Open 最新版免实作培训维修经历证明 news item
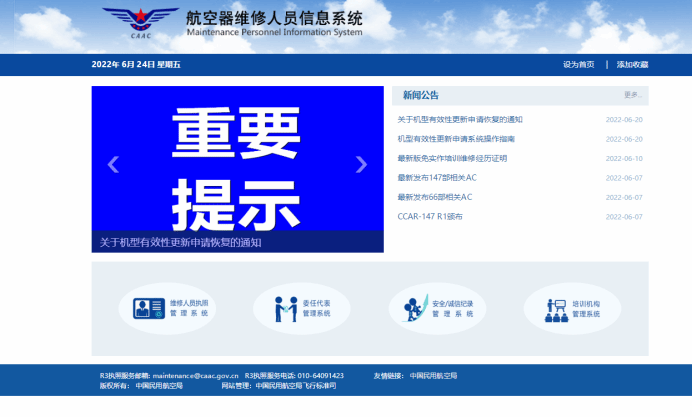The image size is (692, 417). (452, 158)
